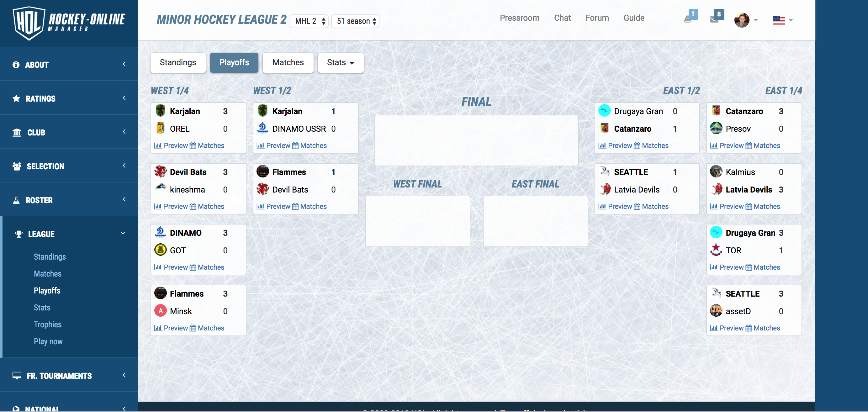Click Preview link under Flammes vs Devil Bats
Image resolution: width=868 pixels, height=412 pixels.
pos(278,206)
